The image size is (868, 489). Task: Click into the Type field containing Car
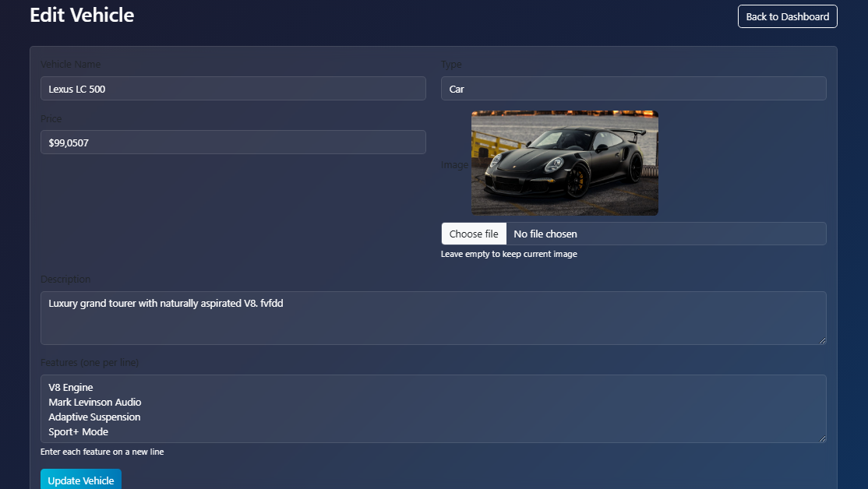pyautogui.click(x=633, y=89)
